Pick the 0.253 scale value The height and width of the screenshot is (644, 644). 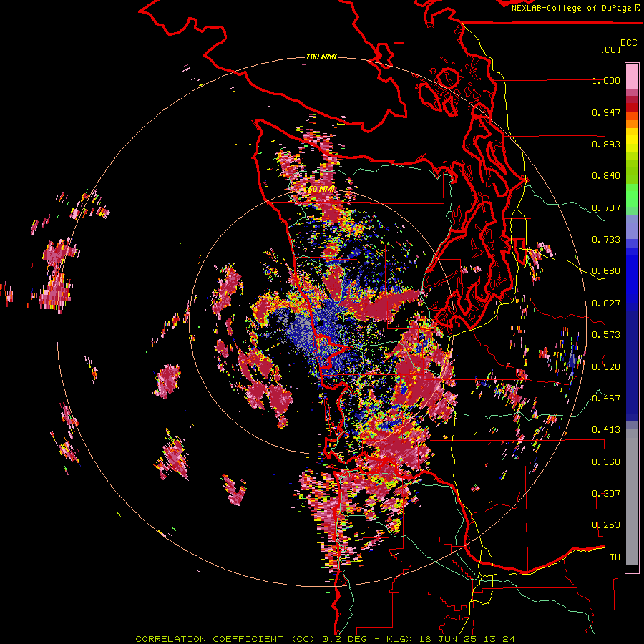[x=606, y=525]
